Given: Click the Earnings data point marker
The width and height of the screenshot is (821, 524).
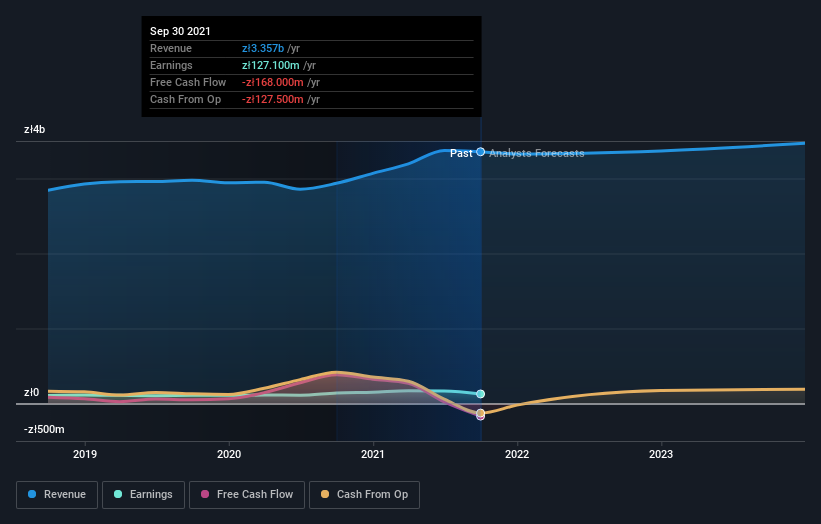Looking at the screenshot, I should pos(481,394).
